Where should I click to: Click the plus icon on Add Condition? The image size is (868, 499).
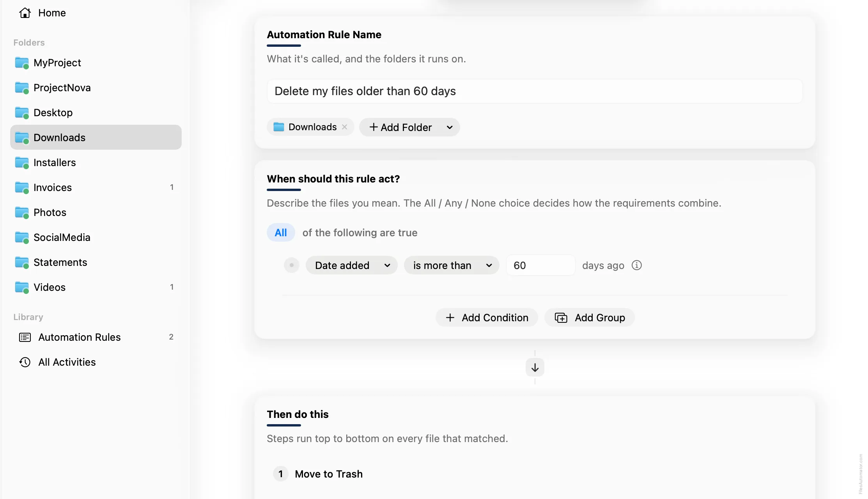[x=450, y=318]
